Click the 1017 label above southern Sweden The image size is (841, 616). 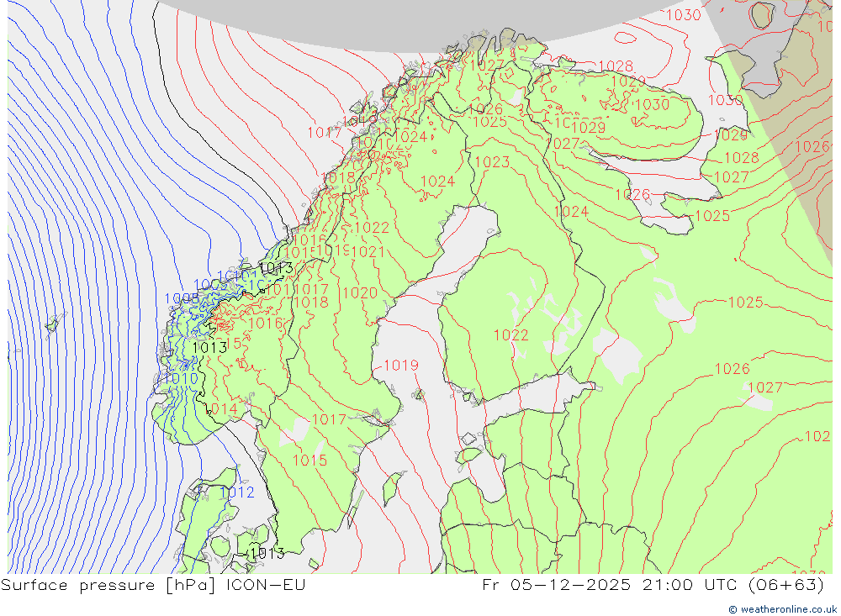click(x=329, y=419)
